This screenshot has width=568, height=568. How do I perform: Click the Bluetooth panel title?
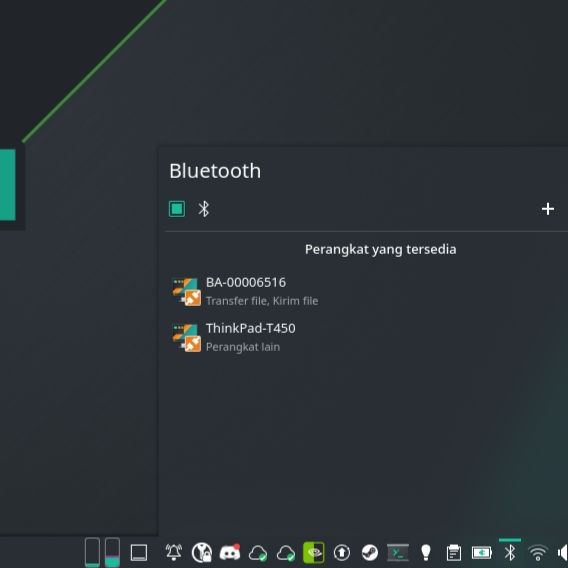[x=215, y=171]
